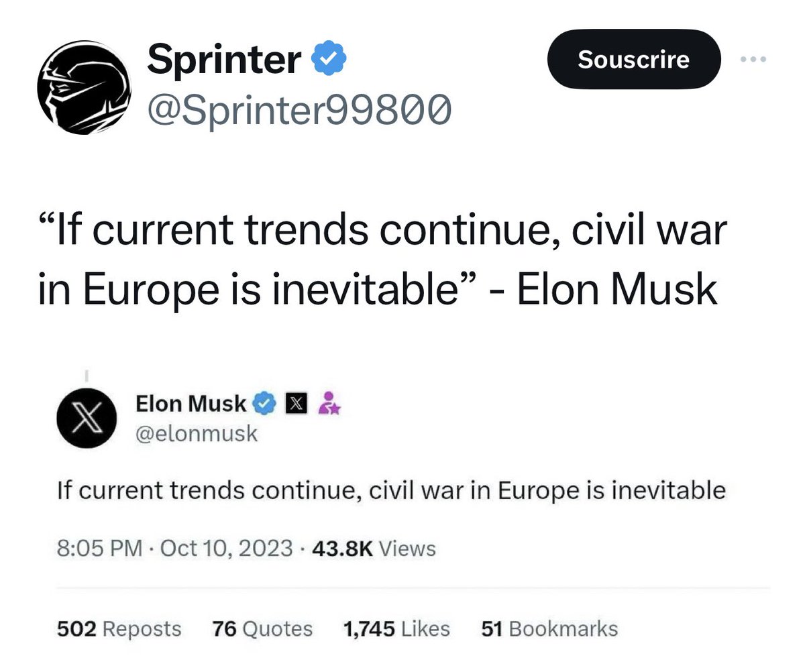View the 43.8K Views count
Viewport: 805px width, 672px height.
coord(374,549)
